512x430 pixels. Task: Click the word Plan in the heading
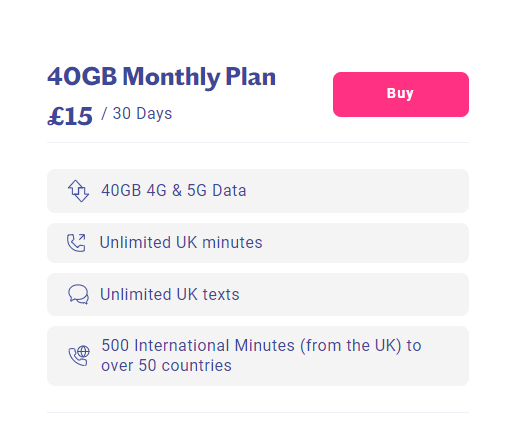pyautogui.click(x=251, y=77)
